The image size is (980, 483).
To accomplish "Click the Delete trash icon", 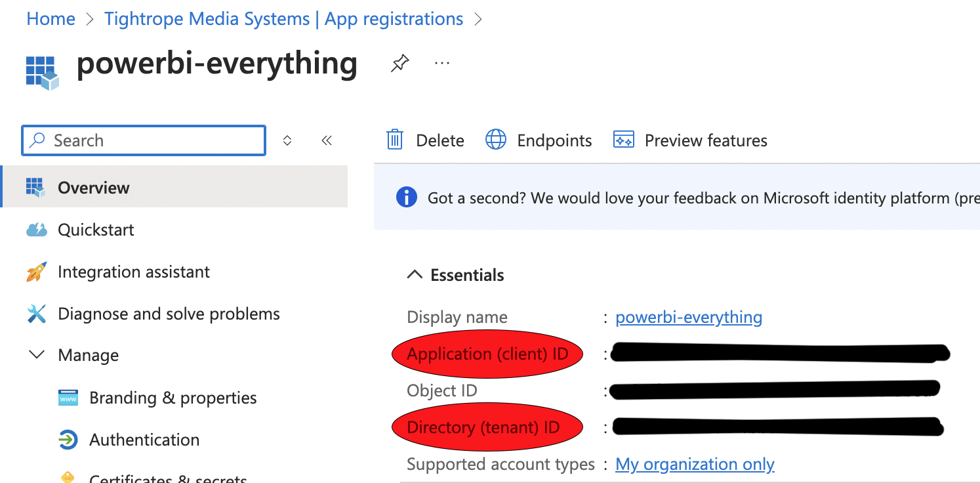I will tap(395, 140).
